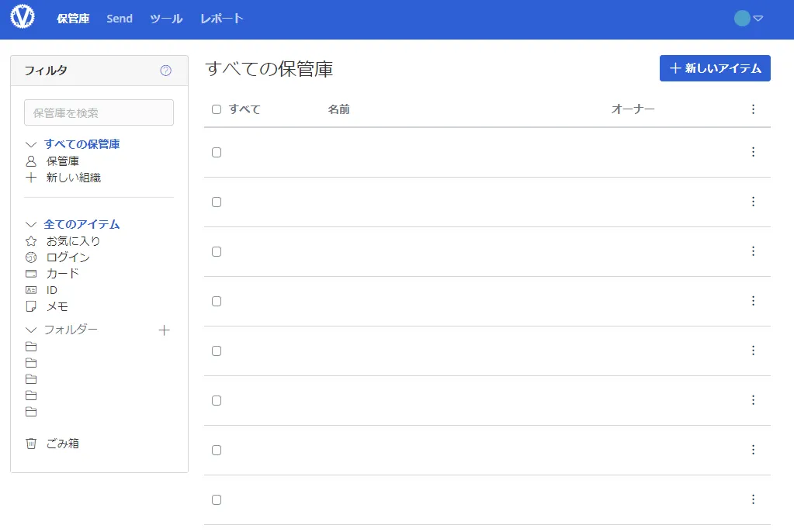Click the Vaultwarden logo icon

23,18
